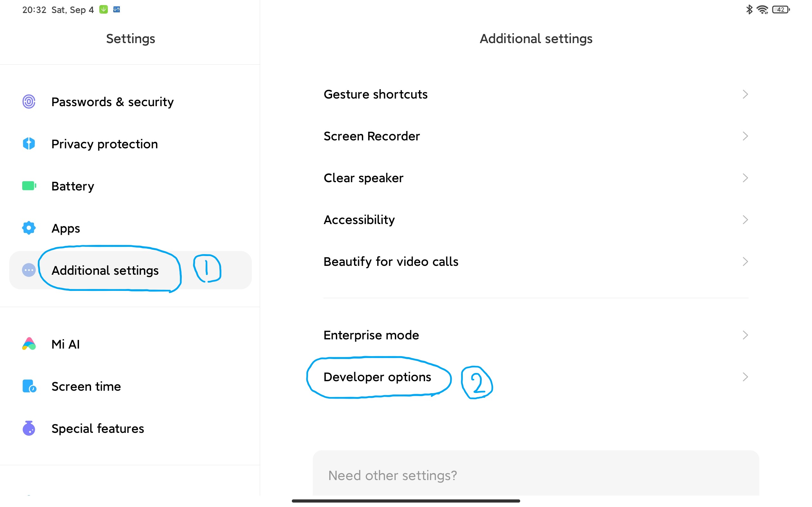812x507 pixels.
Task: Click the Mi AI colorful icon
Action: (x=29, y=344)
